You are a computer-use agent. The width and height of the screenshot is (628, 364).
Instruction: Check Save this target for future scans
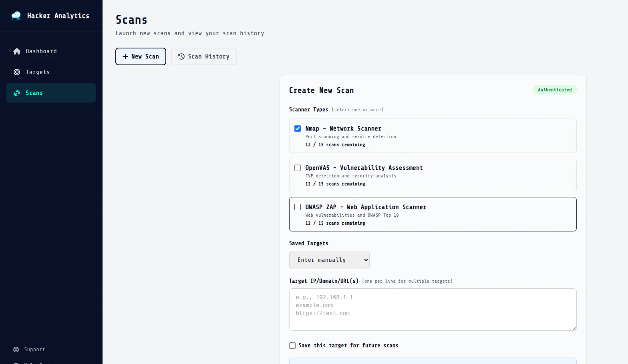pyautogui.click(x=292, y=346)
